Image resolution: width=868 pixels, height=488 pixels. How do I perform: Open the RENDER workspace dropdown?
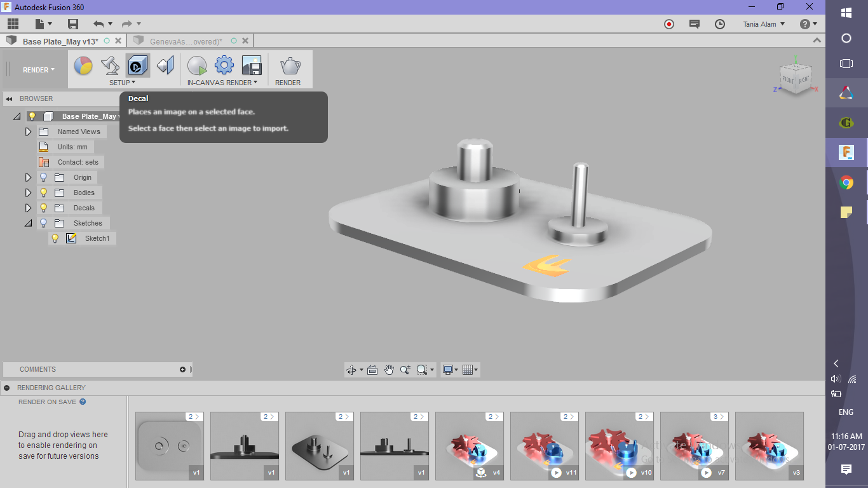pos(39,70)
